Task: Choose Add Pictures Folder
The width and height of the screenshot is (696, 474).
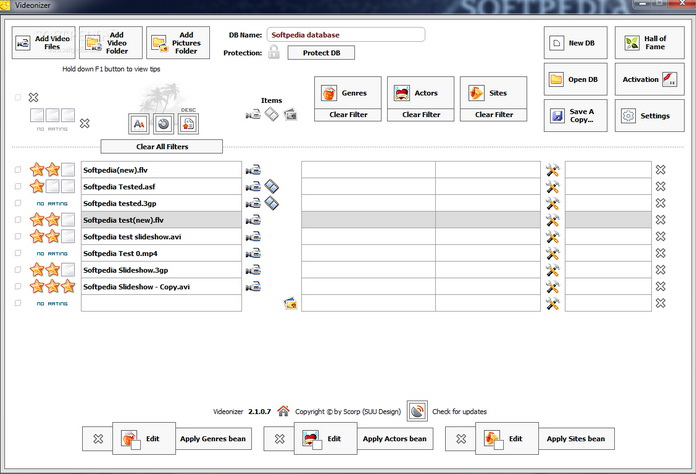Action: (x=178, y=43)
